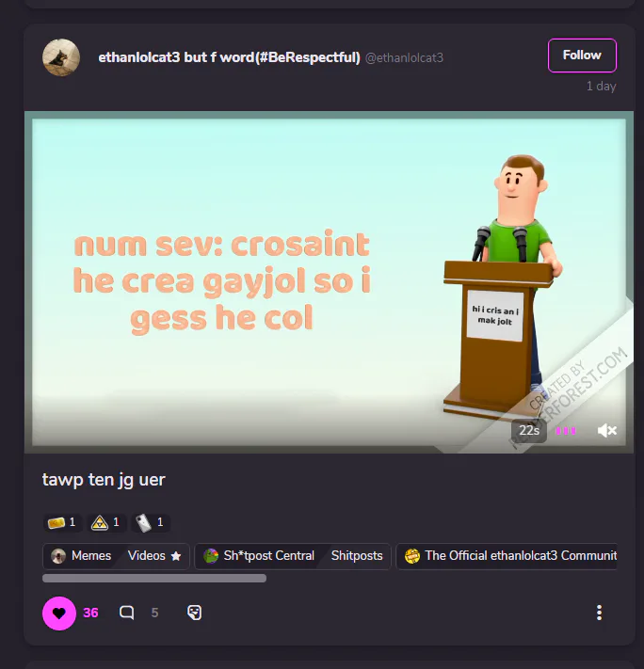Click the gold bar sticker reaction

coord(62,522)
